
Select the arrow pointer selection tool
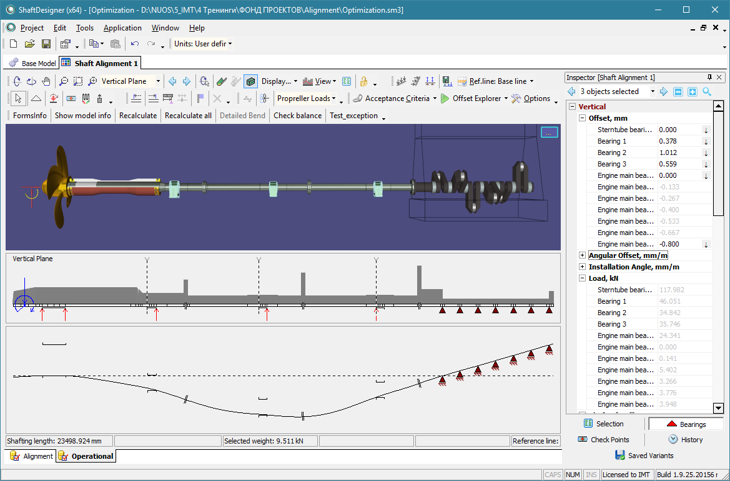[x=18, y=99]
